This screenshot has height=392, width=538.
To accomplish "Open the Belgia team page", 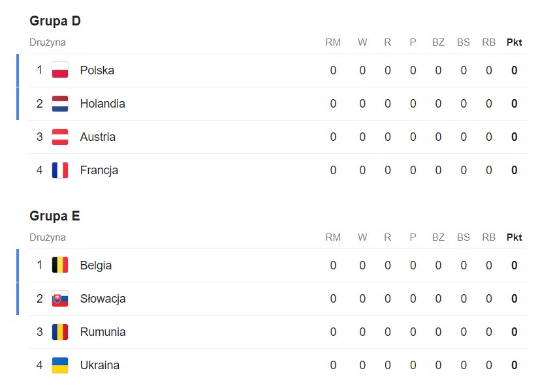I will pyautogui.click(x=96, y=265).
